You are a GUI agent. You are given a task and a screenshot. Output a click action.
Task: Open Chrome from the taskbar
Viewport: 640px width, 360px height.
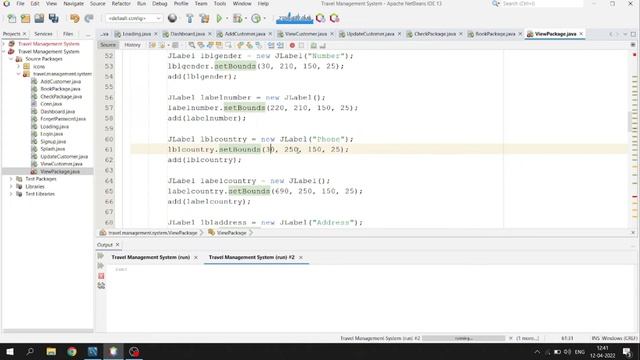72,351
